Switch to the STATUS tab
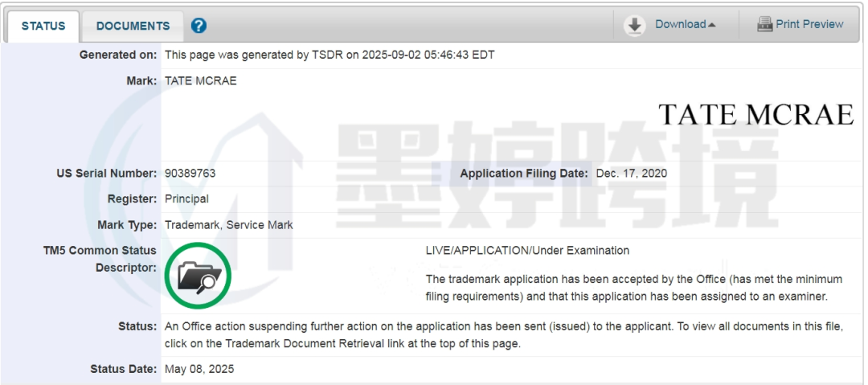This screenshot has height=385, width=868. pos(43,26)
